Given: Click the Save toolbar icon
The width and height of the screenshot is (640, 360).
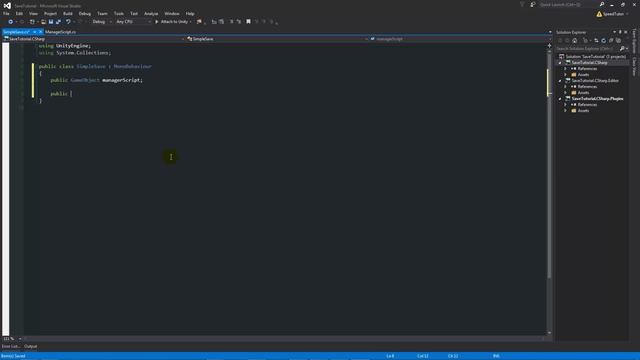Looking at the screenshot, I should tap(51, 22).
